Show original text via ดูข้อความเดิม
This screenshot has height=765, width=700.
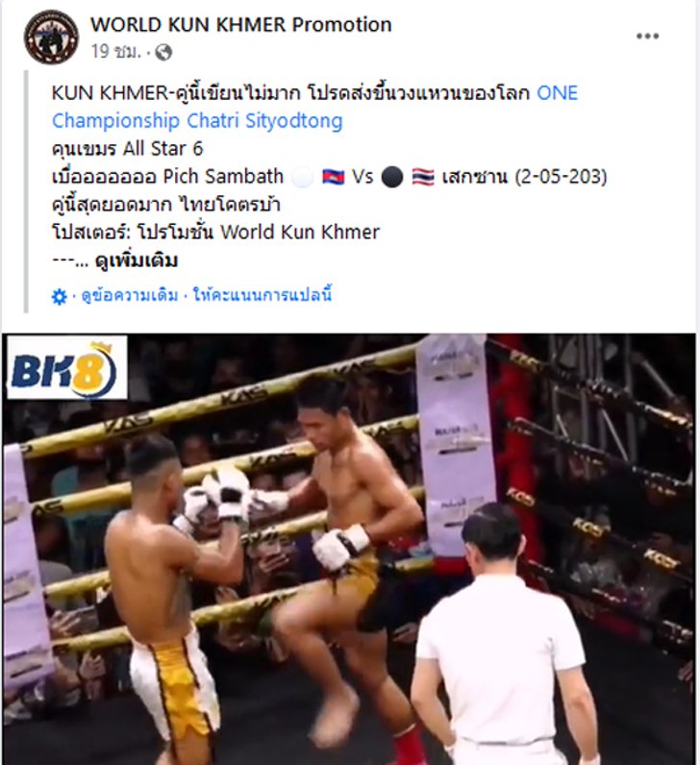(130, 296)
